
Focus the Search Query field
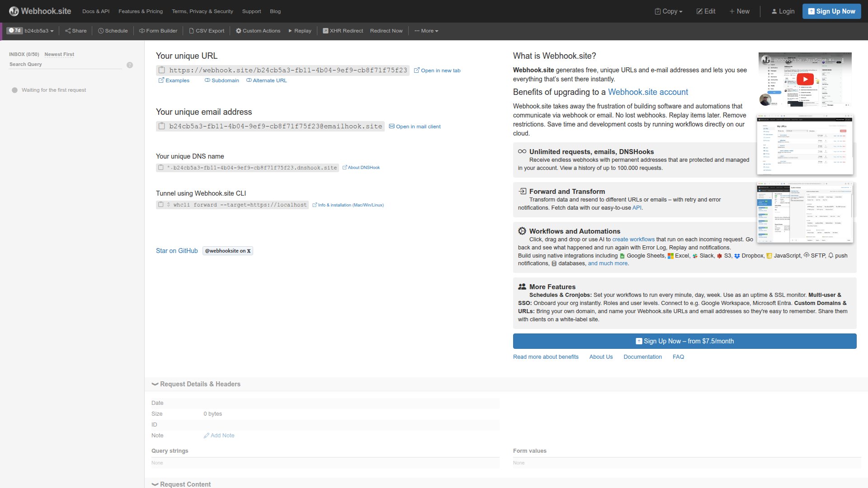pos(66,64)
